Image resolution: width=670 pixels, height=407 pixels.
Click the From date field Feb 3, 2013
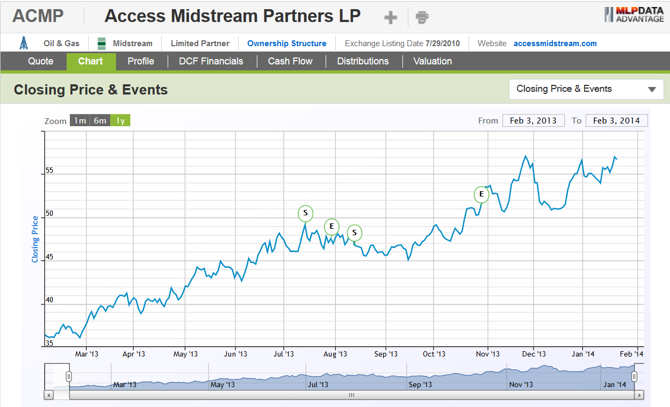point(533,121)
